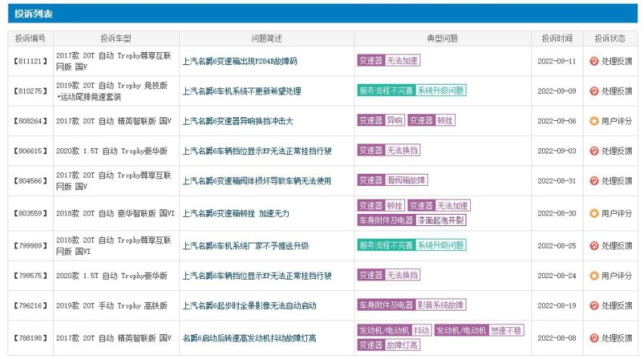Open complaint about P284B gearbox fault code
Image resolution: width=644 pixels, height=359 pixels.
pos(240,61)
